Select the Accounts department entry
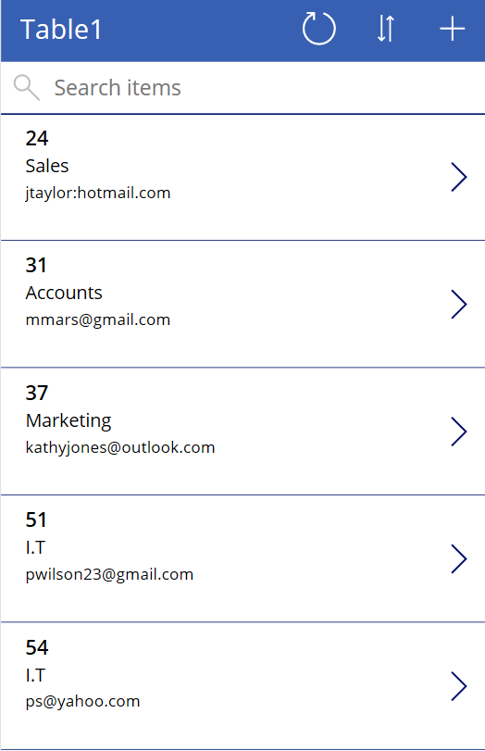The width and height of the screenshot is (485, 751). [x=64, y=293]
